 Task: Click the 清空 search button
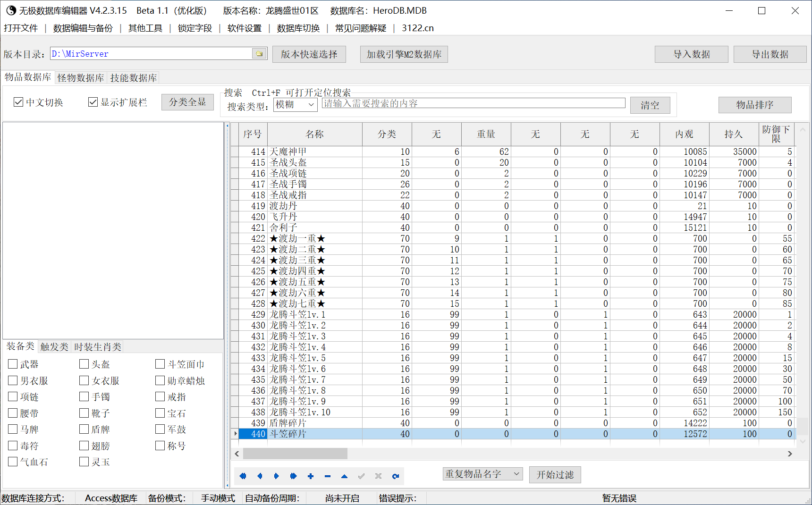[x=650, y=105]
